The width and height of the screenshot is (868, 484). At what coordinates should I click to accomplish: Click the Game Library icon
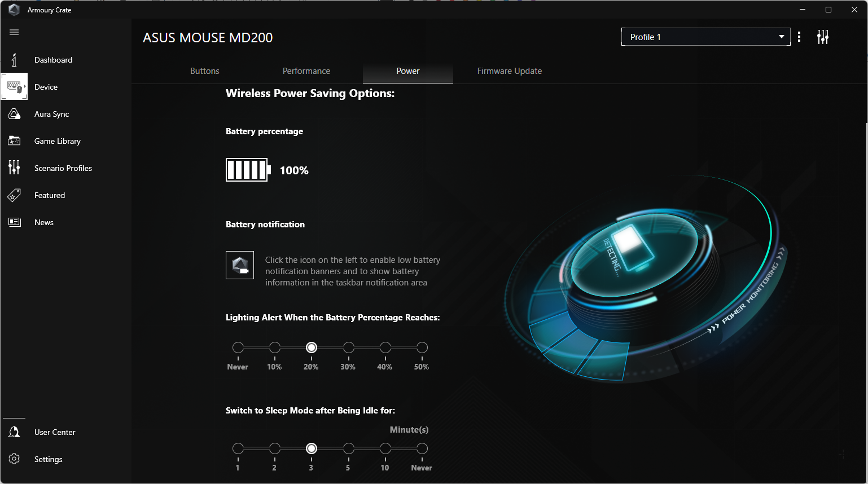point(14,141)
